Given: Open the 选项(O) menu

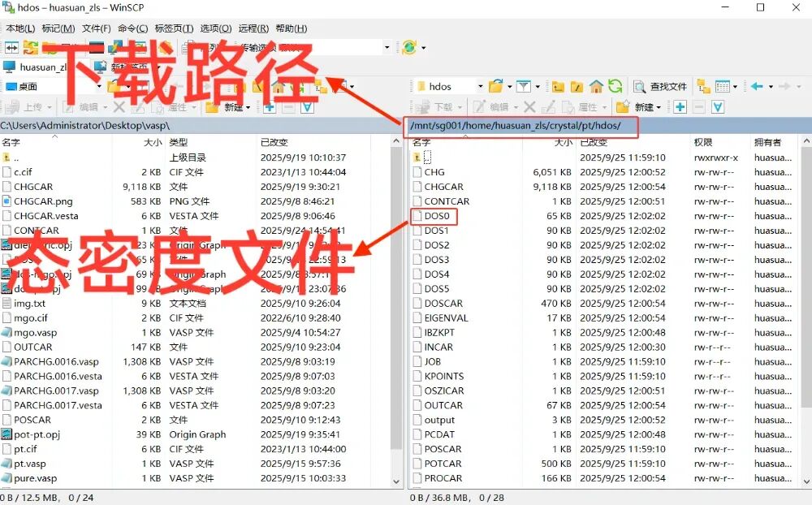Looking at the screenshot, I should point(215,28).
